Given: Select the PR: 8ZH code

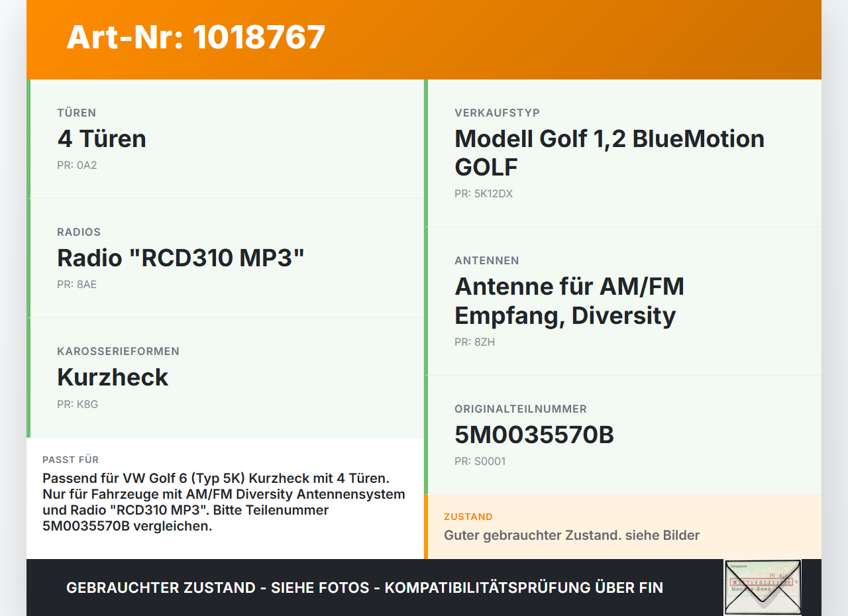Looking at the screenshot, I should point(475,342).
